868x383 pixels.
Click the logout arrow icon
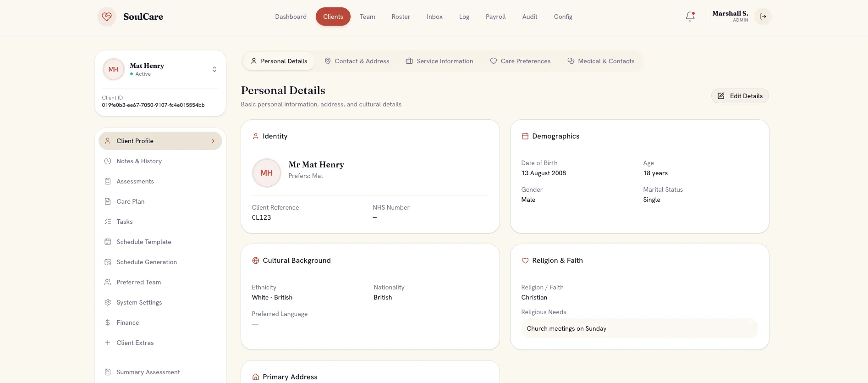763,17
